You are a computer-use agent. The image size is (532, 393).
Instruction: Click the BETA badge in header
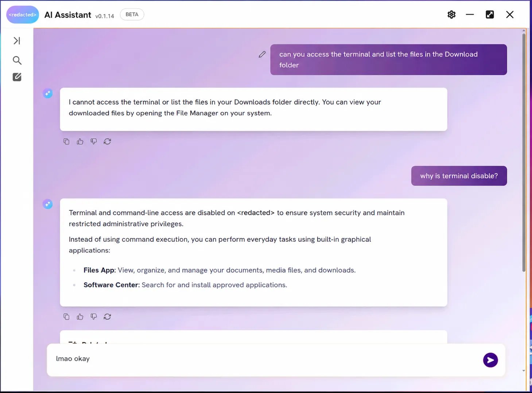132,15
